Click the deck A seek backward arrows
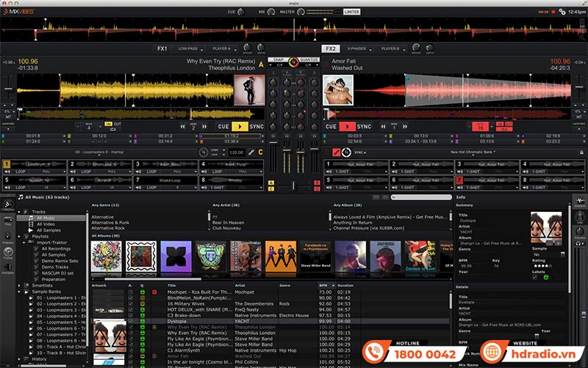 click(x=182, y=127)
